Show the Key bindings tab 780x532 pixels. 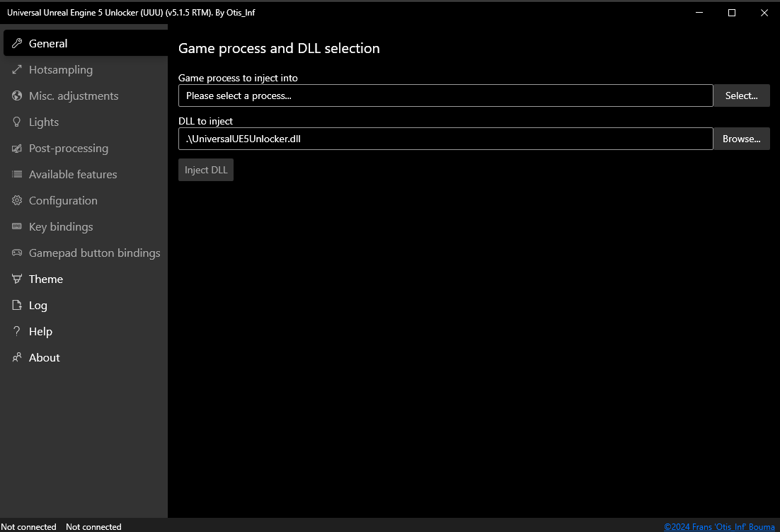click(86, 226)
